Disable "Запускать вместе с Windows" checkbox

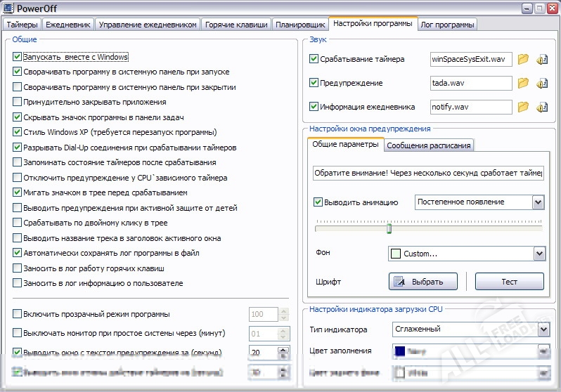pyautogui.click(x=18, y=57)
